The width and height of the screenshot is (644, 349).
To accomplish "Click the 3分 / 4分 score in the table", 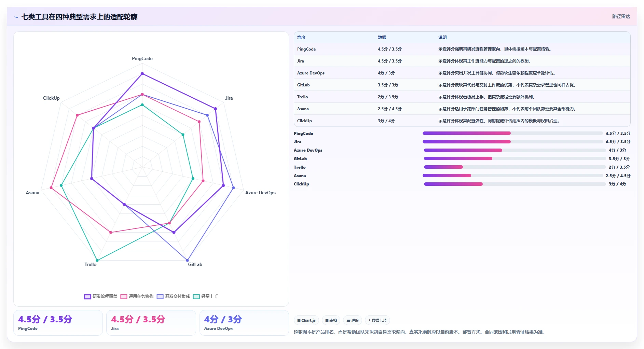I will [x=386, y=121].
